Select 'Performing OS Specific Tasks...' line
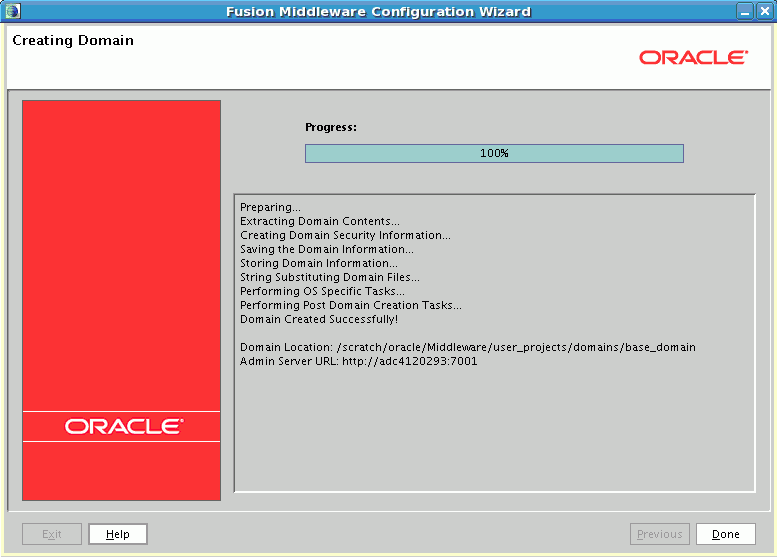This screenshot has height=557, width=777. coord(322,291)
